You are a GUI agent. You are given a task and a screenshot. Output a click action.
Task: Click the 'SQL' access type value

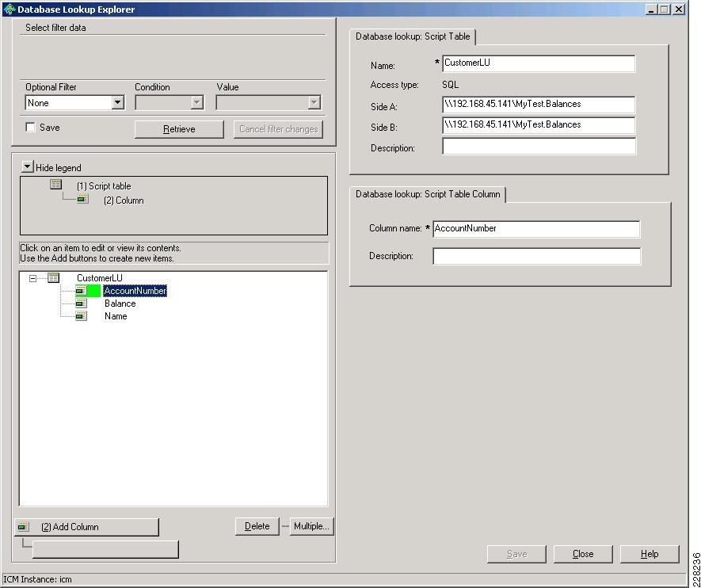point(450,85)
